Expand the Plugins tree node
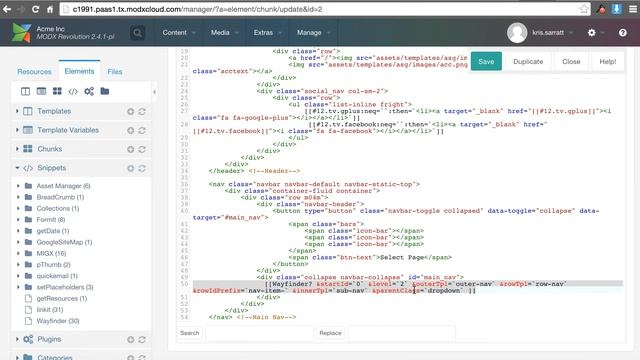 (17, 339)
